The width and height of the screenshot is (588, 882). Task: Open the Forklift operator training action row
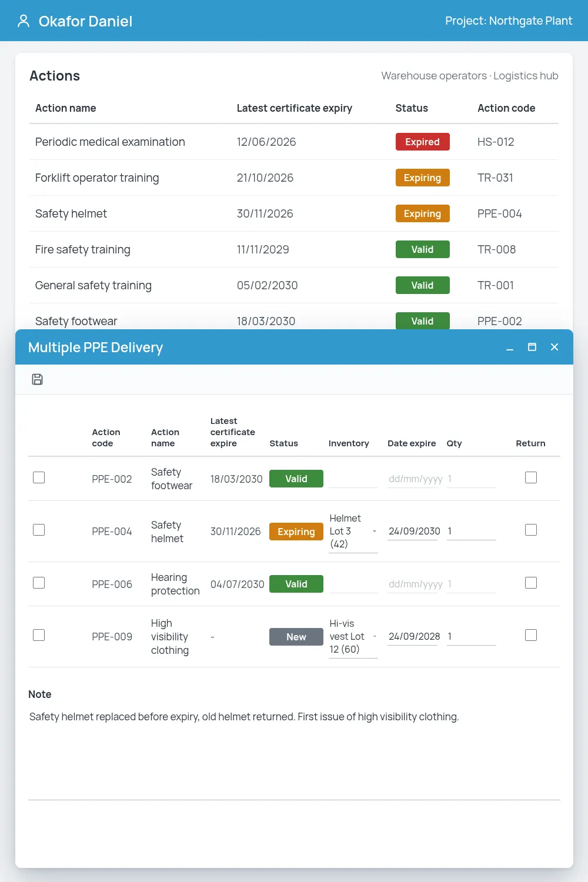294,178
